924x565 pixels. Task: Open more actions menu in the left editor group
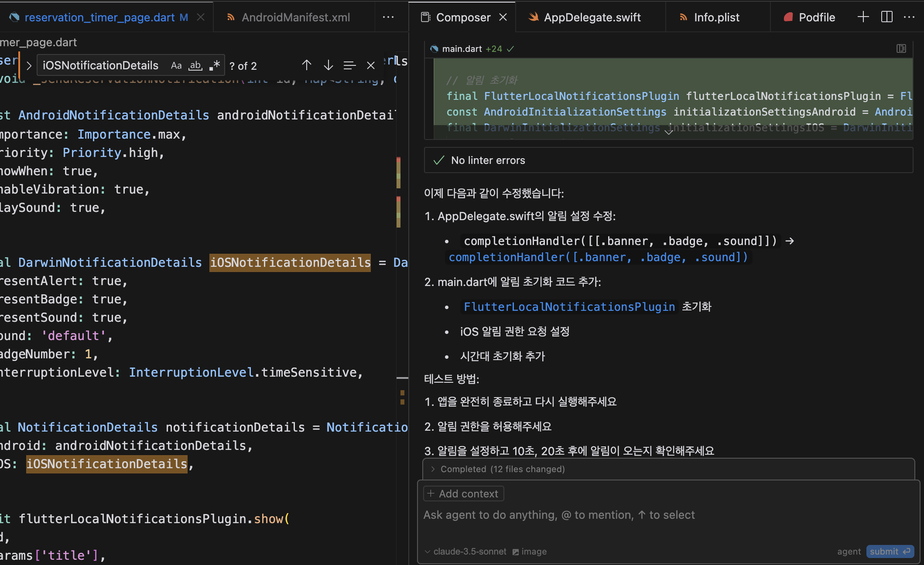click(x=388, y=17)
